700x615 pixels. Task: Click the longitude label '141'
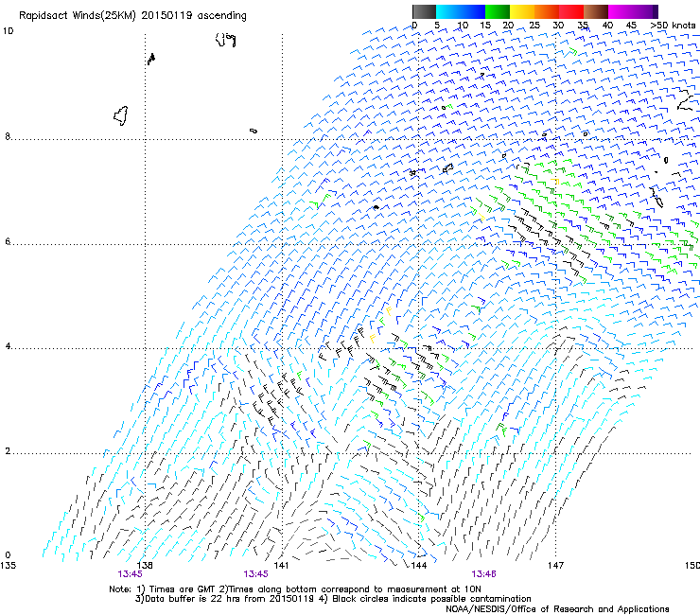click(281, 566)
